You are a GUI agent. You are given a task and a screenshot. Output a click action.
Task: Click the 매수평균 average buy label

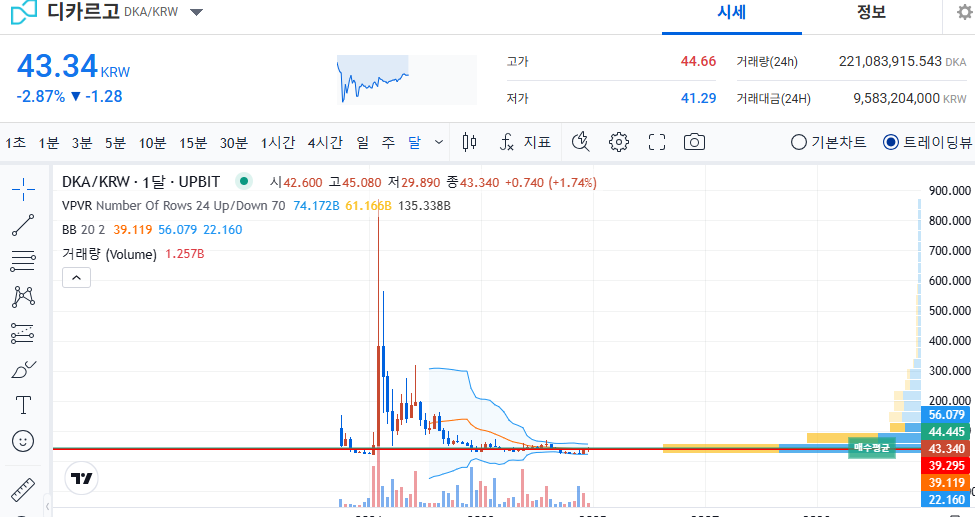872,448
